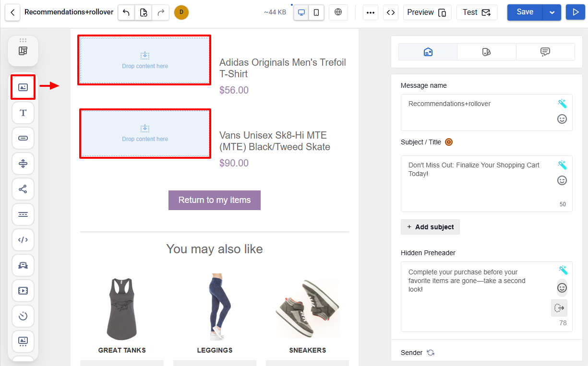Select the Menu block
588x366 pixels.
pos(23,214)
